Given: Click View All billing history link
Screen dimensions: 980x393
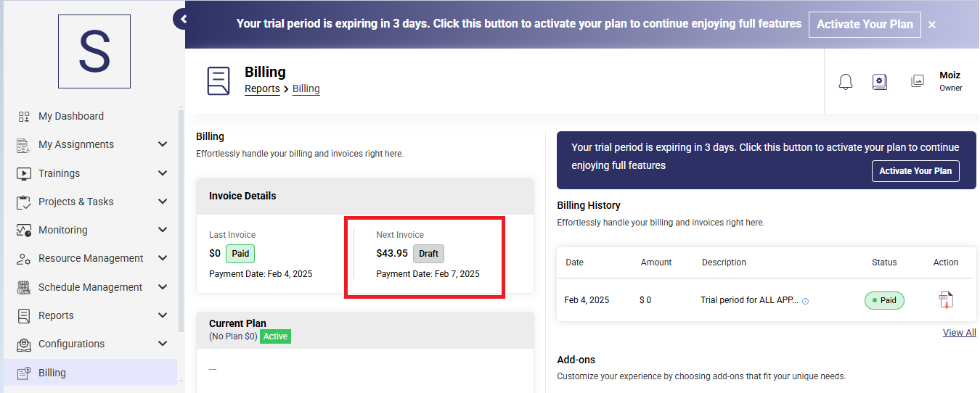Looking at the screenshot, I should pyautogui.click(x=959, y=332).
